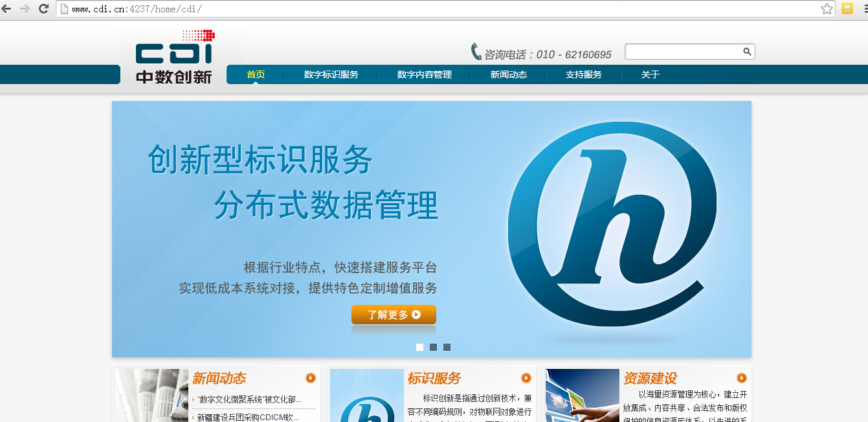Open the 关于 nav item
868x422 pixels.
pos(651,74)
